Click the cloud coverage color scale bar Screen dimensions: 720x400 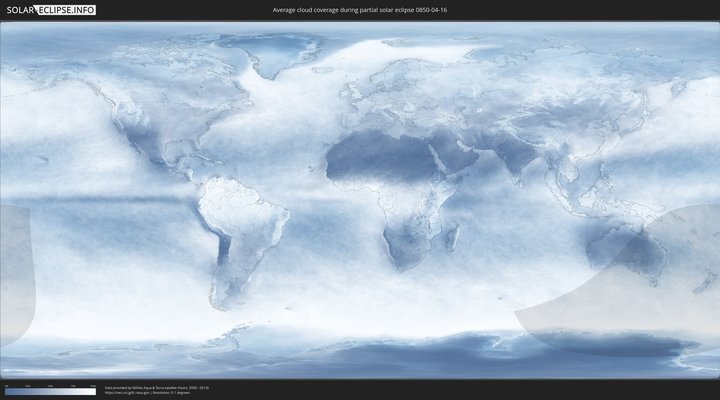click(x=51, y=392)
